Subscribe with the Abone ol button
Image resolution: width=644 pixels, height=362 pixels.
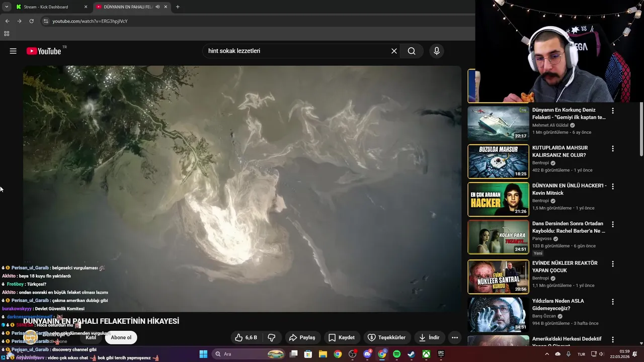121,337
